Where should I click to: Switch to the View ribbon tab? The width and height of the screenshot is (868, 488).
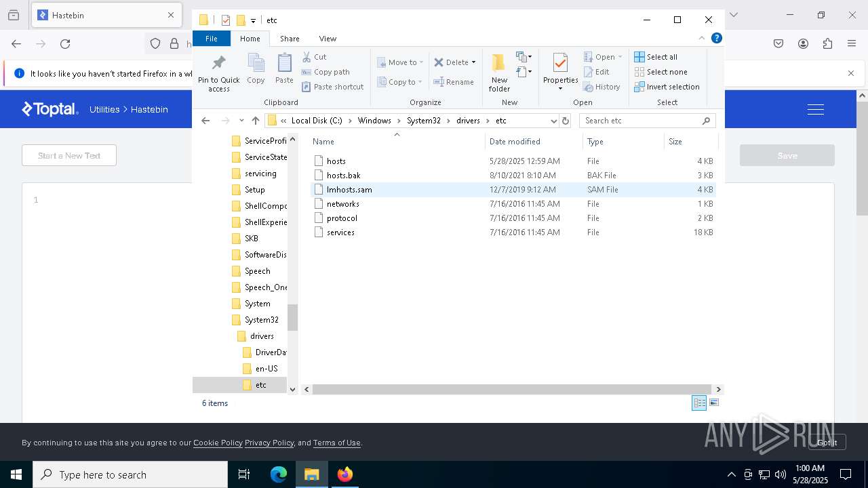click(328, 39)
